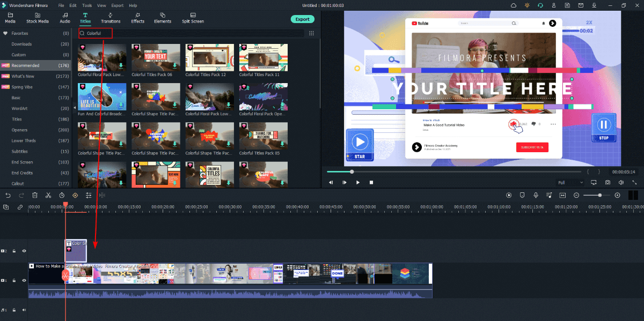Open the speed stopwatch tool

62,196
